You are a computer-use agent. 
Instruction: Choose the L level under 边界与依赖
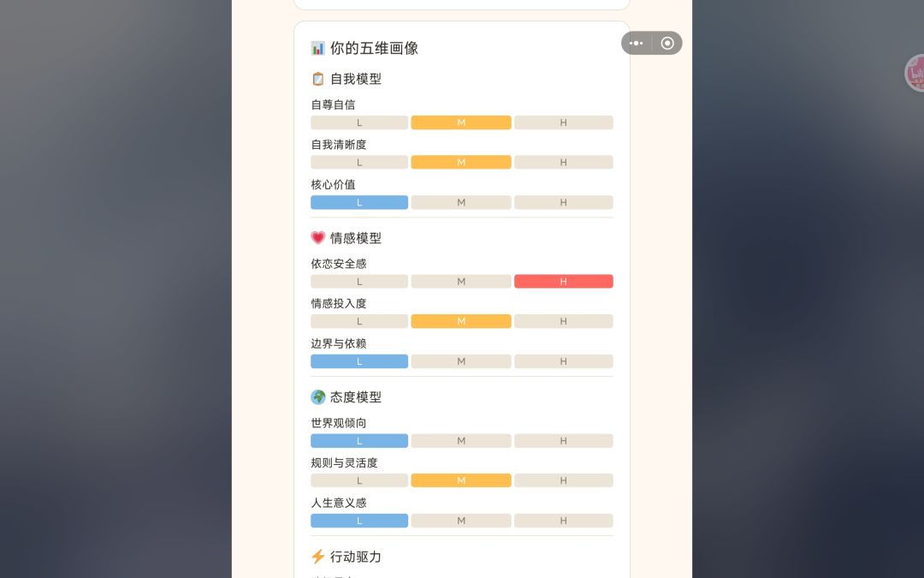click(x=359, y=361)
